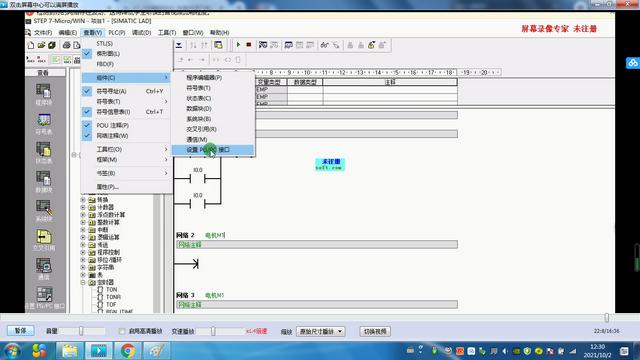Open Cross Reference in the navigation bar
Viewport: 640px width, 360px height.
[43, 240]
